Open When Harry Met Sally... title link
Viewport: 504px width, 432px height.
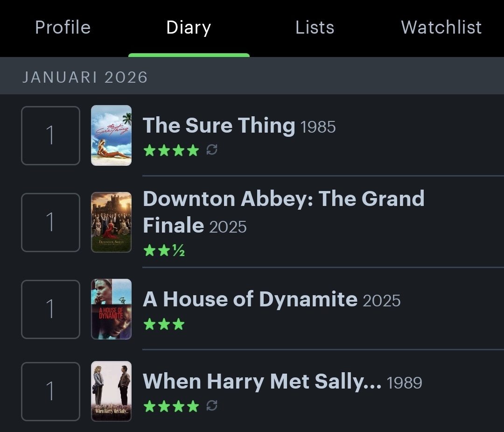coord(262,382)
